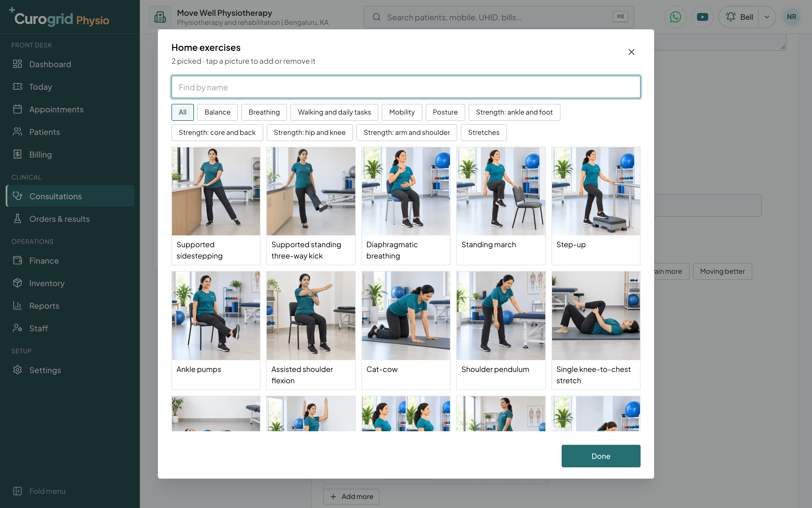The image size is (812, 508).
Task: Click the Curogrid Physio logo
Action: point(59,17)
